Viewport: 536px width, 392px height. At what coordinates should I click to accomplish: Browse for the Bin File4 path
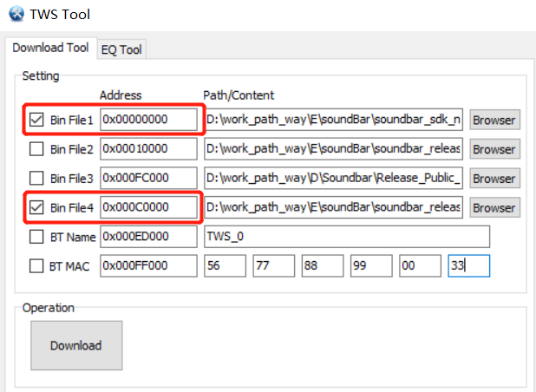[x=494, y=208]
